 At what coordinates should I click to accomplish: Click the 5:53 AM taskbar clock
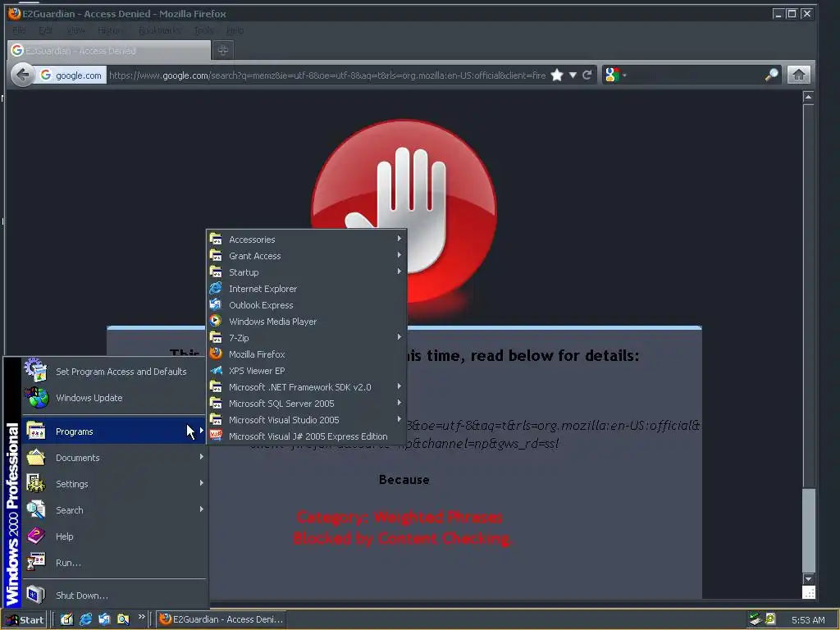click(x=808, y=620)
